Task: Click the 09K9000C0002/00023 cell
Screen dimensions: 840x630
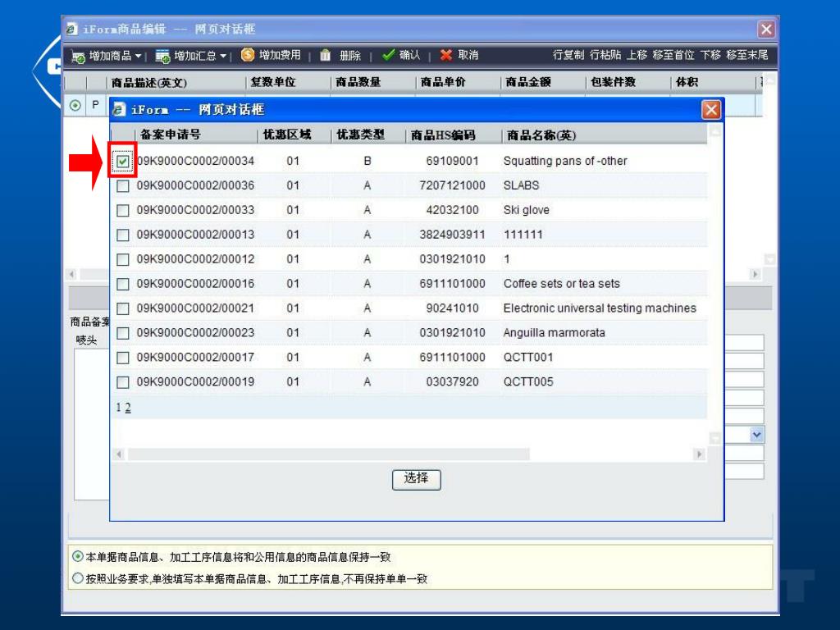Action: pos(195,333)
